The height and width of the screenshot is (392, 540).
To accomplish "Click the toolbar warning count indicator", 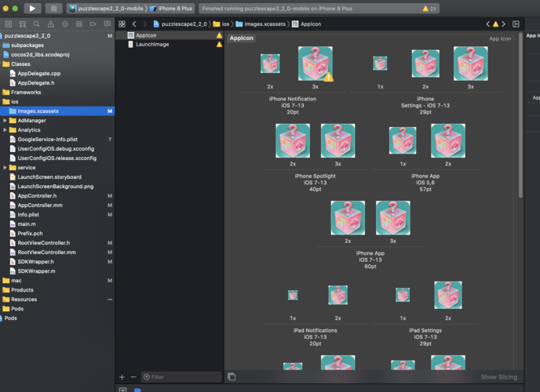I will click(x=429, y=9).
